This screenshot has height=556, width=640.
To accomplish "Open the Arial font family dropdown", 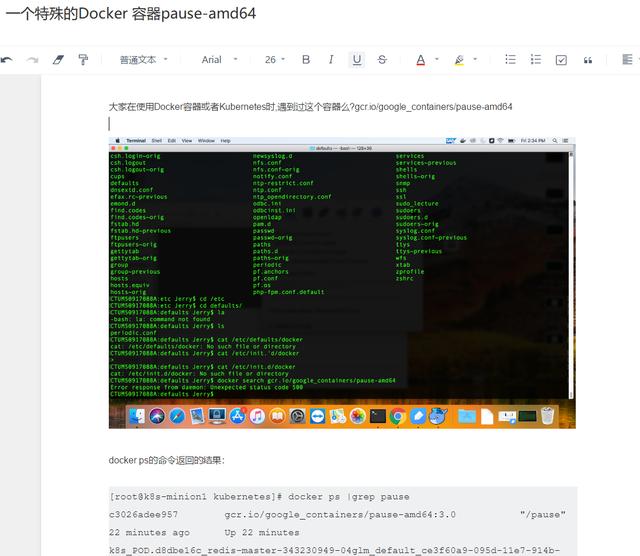I will click(219, 60).
